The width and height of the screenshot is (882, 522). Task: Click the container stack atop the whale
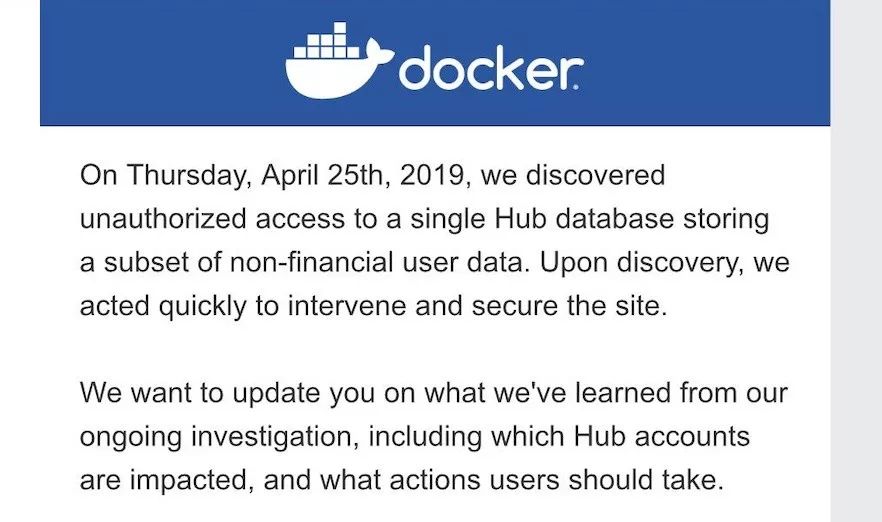pyautogui.click(x=327, y=40)
